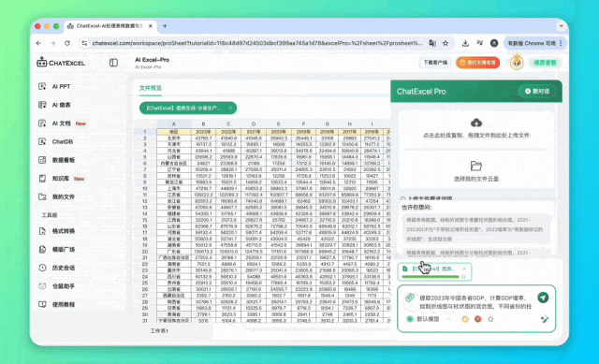Select the 上海市 cell

[x=174, y=188]
